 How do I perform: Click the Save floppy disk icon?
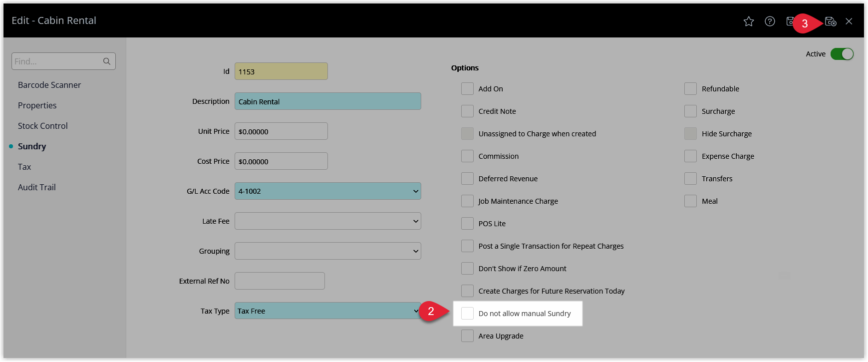[x=790, y=21]
